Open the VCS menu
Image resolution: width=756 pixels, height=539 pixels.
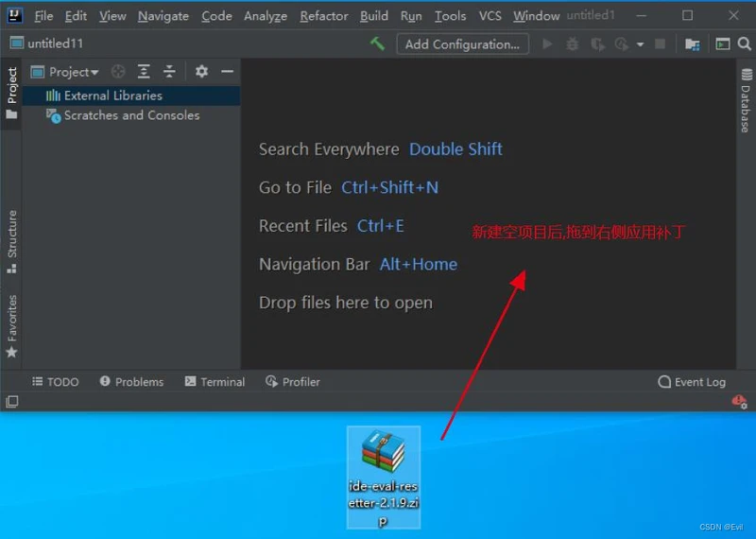tap(490, 16)
